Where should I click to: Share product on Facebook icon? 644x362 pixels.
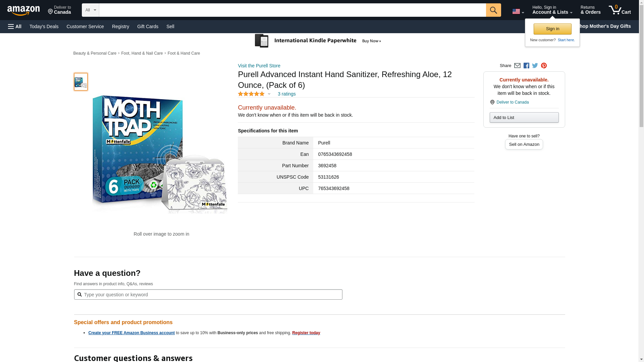coord(526,66)
